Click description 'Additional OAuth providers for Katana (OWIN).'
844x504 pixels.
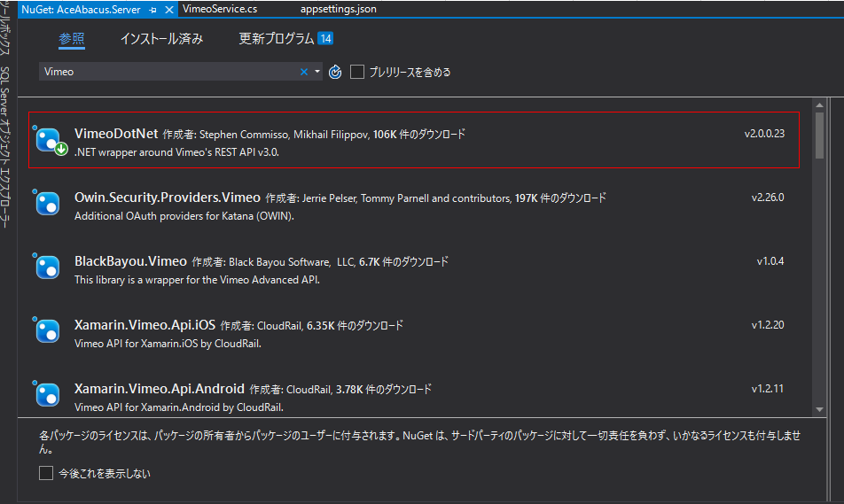[184, 216]
